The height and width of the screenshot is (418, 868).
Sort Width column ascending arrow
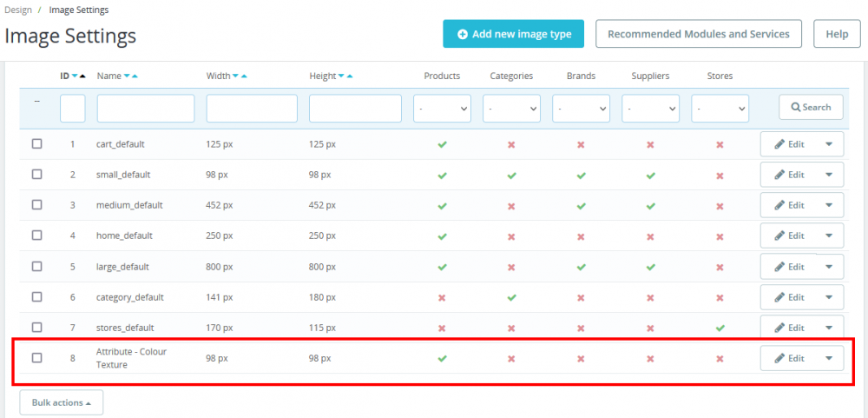(244, 76)
